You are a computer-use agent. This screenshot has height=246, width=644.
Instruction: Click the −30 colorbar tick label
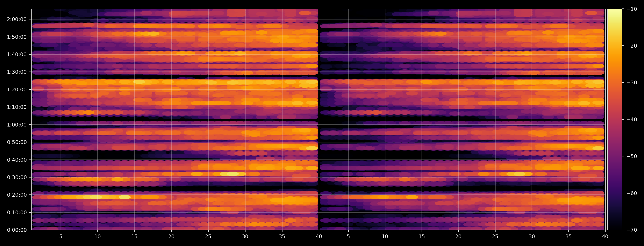pos(632,83)
